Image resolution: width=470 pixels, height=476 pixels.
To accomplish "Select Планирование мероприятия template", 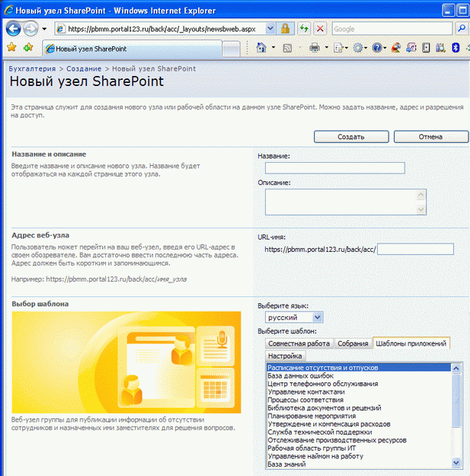I will [359, 416].
